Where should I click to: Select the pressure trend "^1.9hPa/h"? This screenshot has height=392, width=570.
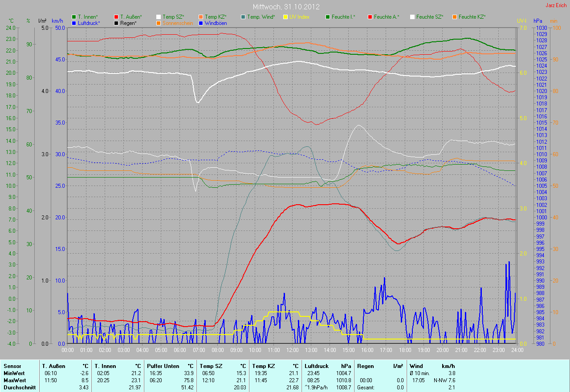point(317,388)
